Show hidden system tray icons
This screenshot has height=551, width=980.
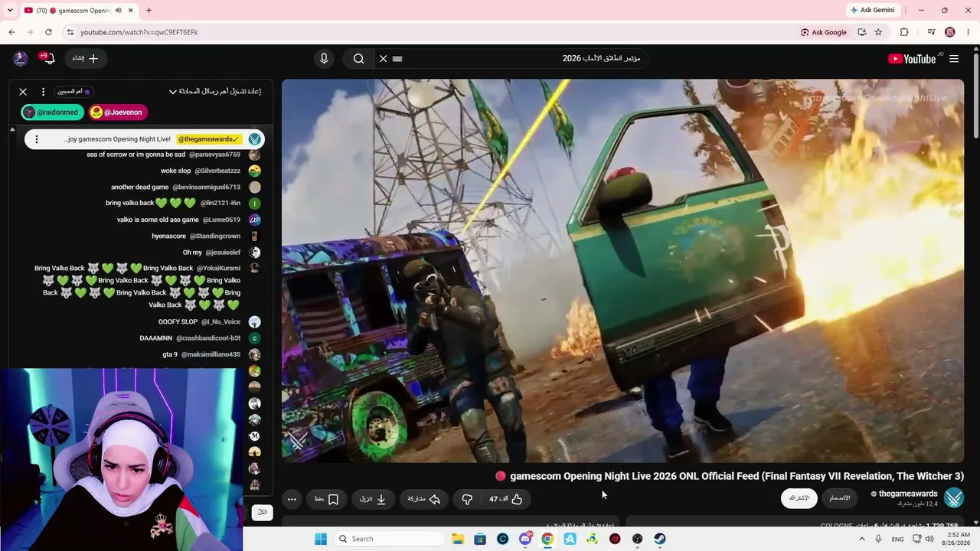[862, 539]
